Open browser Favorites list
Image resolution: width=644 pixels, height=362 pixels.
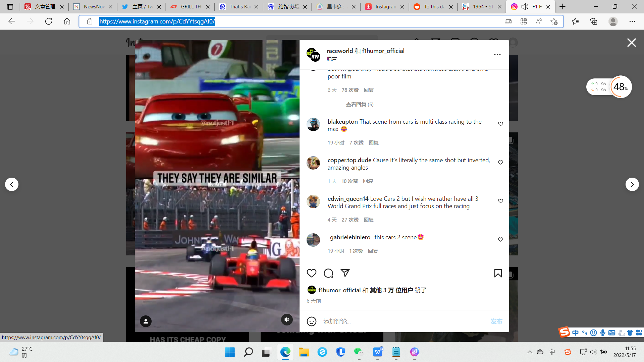point(575,21)
